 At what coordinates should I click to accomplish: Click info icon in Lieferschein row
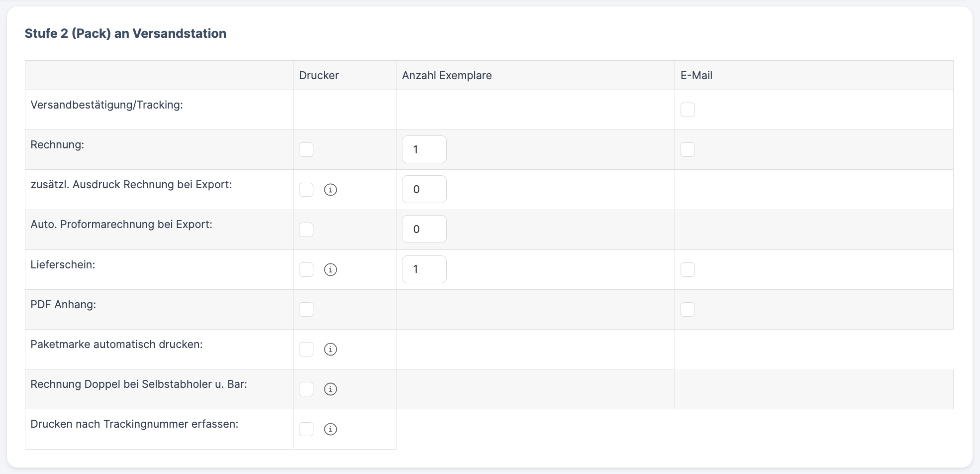click(x=330, y=269)
